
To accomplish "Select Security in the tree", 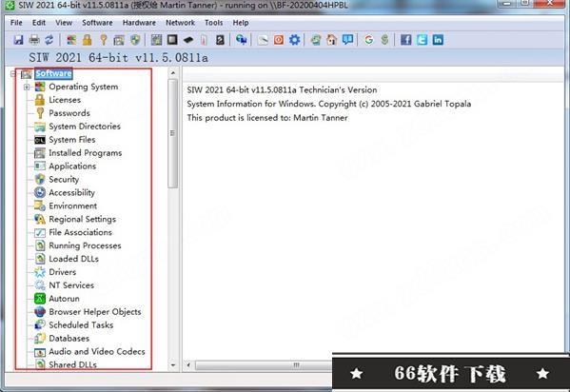I will tap(64, 179).
